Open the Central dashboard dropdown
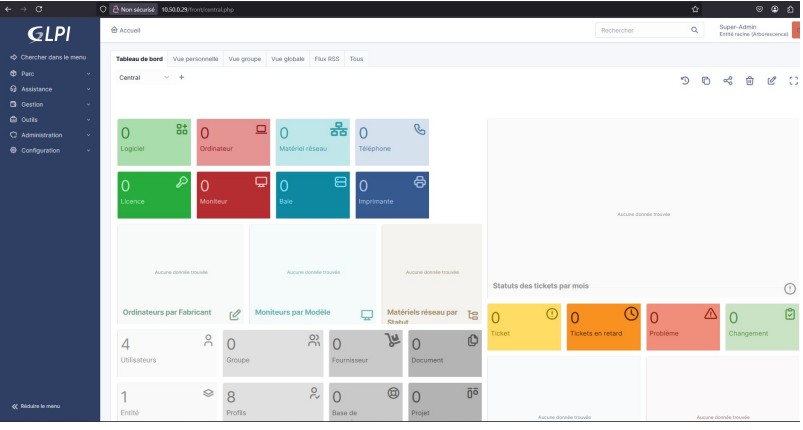 point(143,77)
